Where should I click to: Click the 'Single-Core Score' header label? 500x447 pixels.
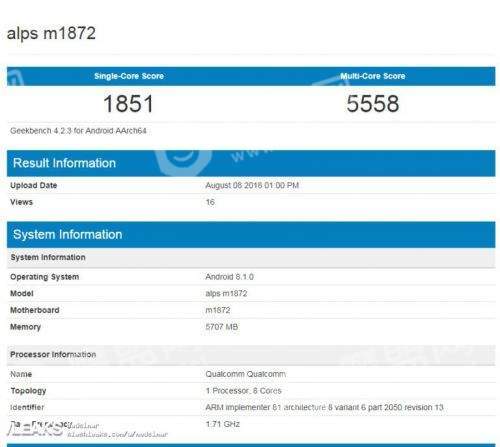(x=129, y=76)
